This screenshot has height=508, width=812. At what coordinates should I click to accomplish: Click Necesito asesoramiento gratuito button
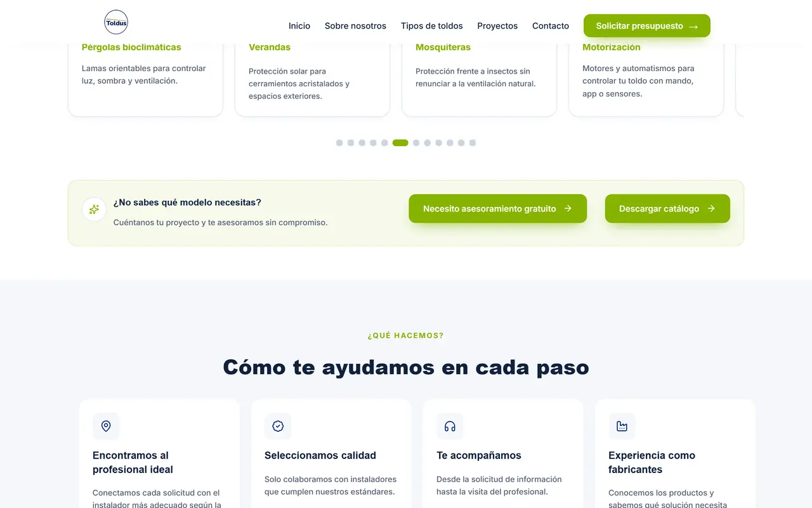click(498, 208)
